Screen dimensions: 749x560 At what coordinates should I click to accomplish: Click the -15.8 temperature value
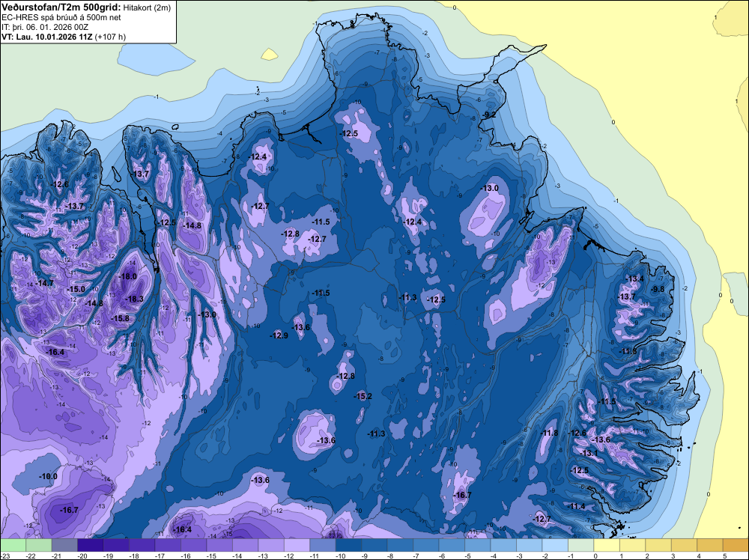[x=121, y=318]
